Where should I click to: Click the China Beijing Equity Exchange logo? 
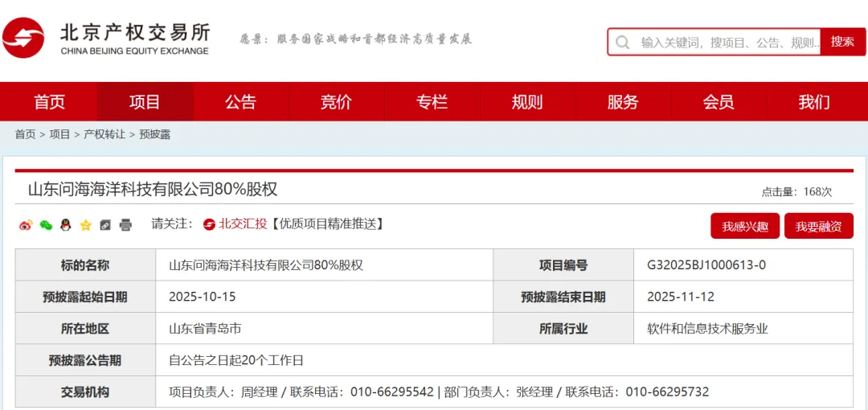point(107,38)
